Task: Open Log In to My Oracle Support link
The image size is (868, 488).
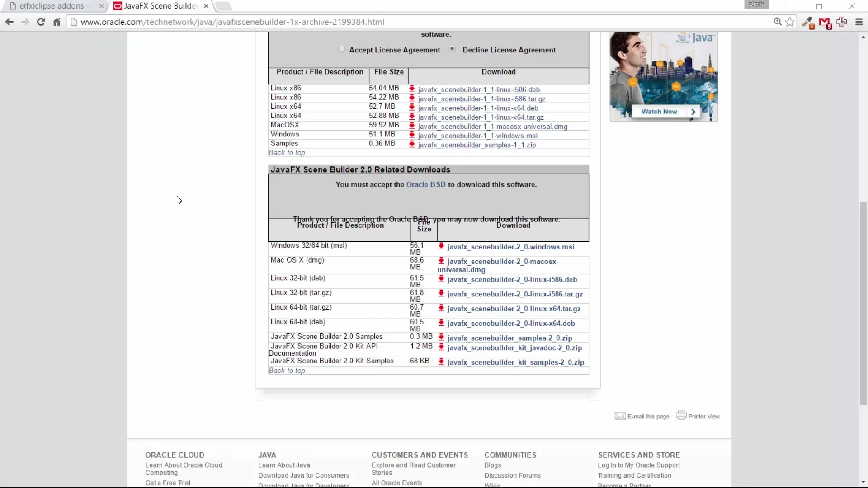Action: click(x=639, y=465)
